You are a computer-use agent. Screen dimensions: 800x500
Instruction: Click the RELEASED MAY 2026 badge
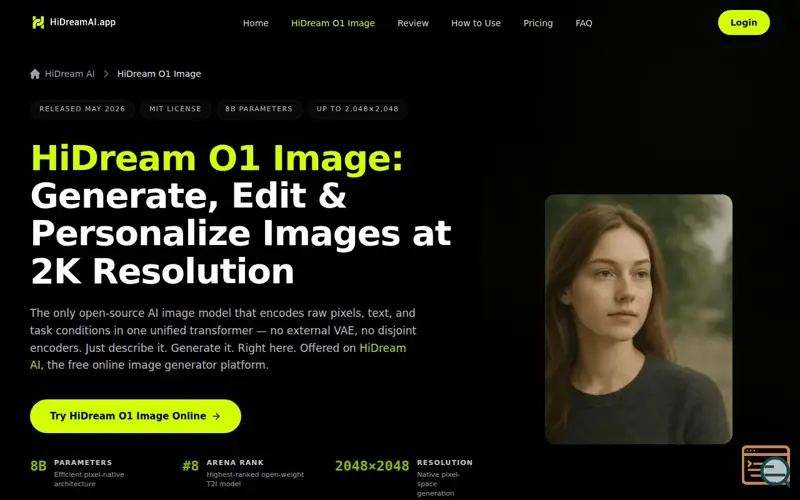tap(82, 109)
